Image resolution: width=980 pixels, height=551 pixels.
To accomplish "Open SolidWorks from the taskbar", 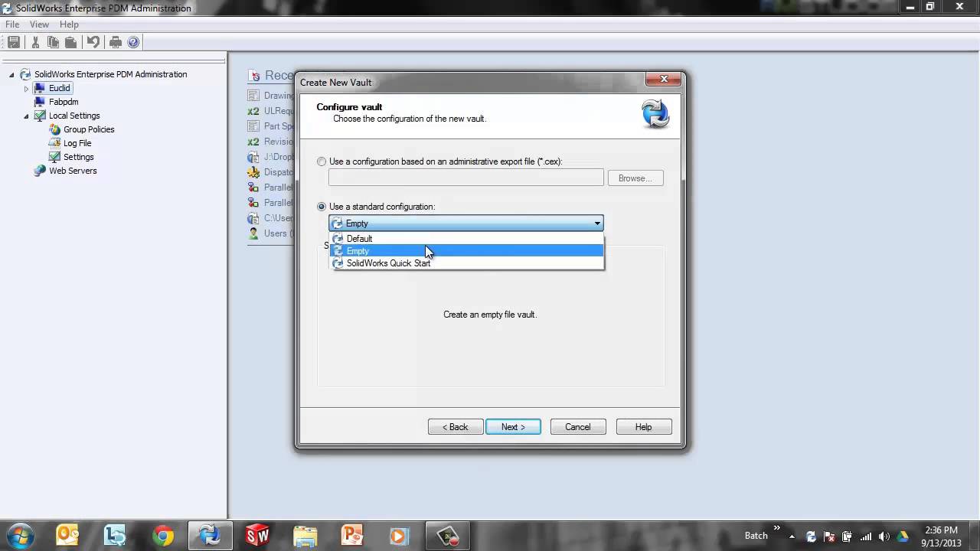I will click(257, 536).
